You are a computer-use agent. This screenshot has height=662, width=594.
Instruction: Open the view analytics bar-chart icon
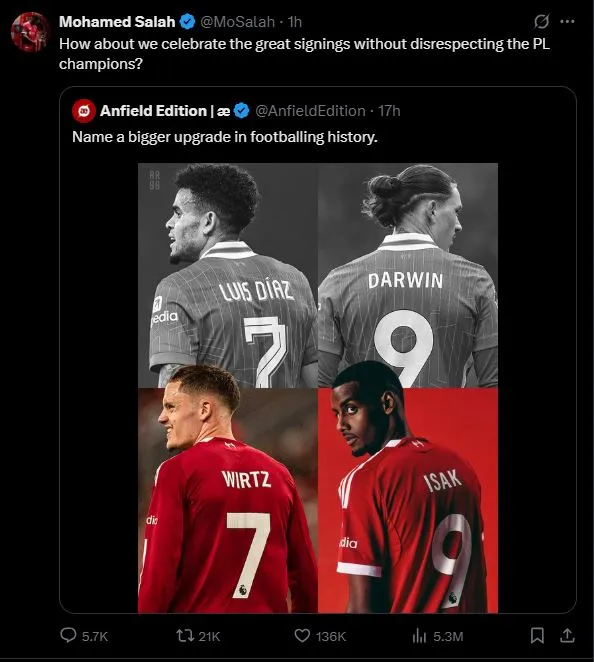419,635
